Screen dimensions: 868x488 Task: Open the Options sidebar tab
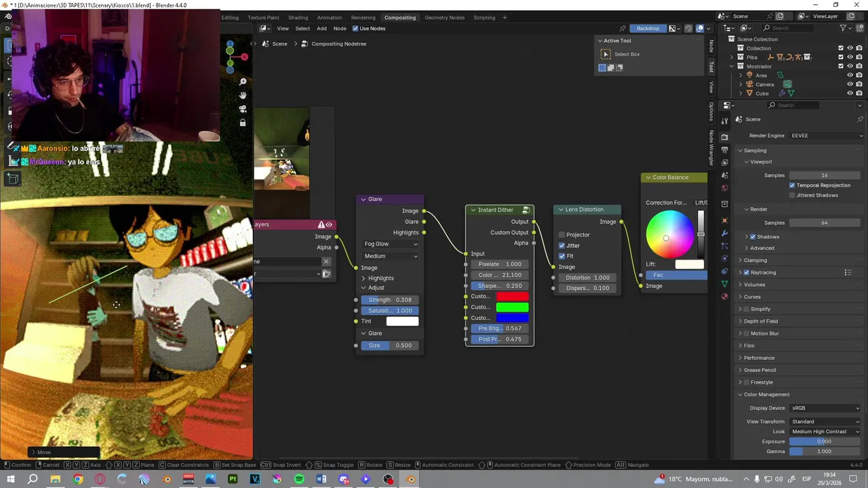click(x=711, y=111)
